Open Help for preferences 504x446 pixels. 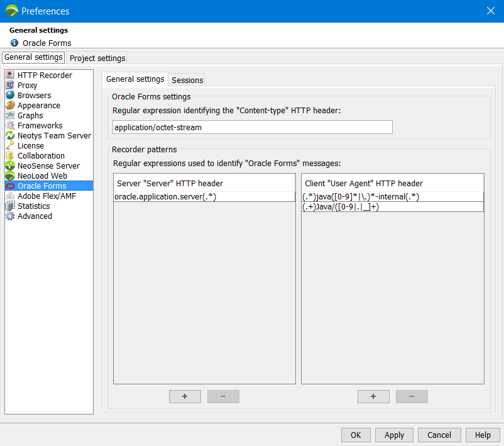coord(483,435)
